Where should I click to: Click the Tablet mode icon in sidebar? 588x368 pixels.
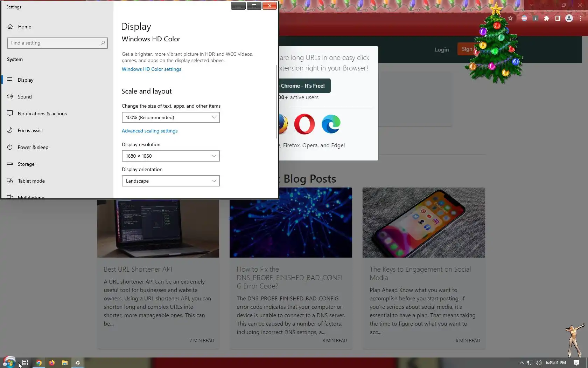tap(10, 180)
